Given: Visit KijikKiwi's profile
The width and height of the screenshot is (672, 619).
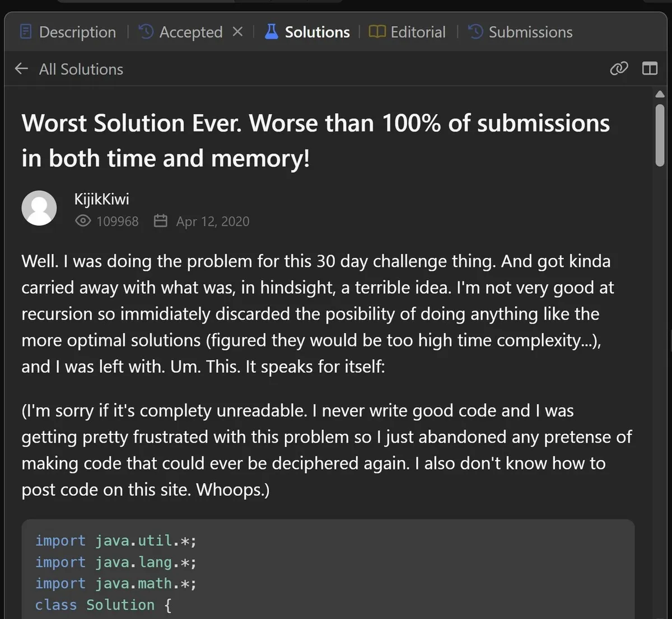Looking at the screenshot, I should (101, 199).
